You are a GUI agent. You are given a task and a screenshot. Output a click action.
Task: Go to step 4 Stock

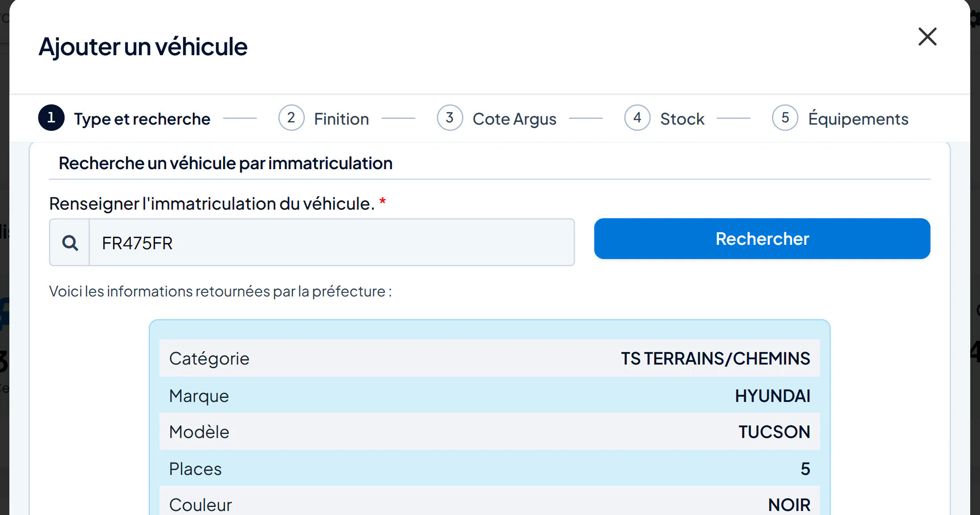664,118
